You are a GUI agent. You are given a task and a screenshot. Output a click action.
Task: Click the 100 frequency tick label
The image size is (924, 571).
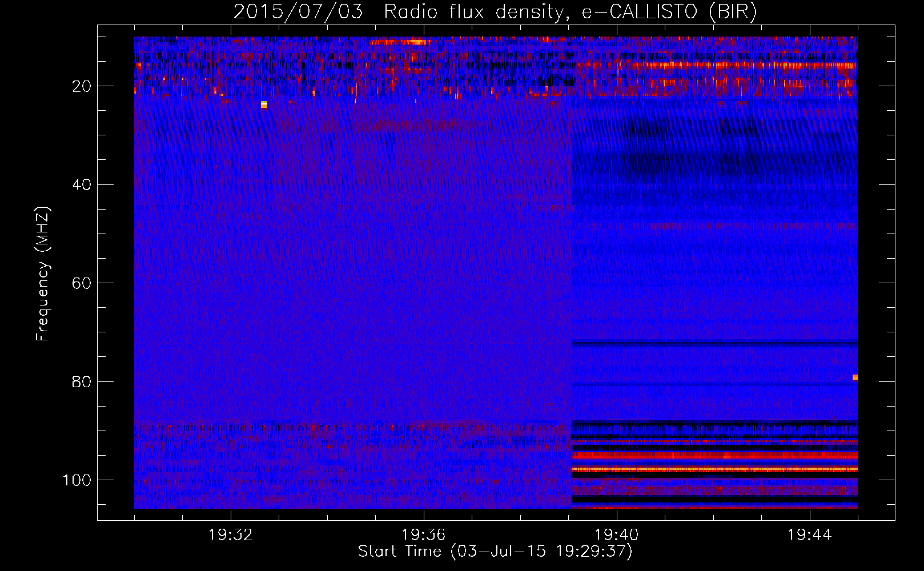(77, 480)
